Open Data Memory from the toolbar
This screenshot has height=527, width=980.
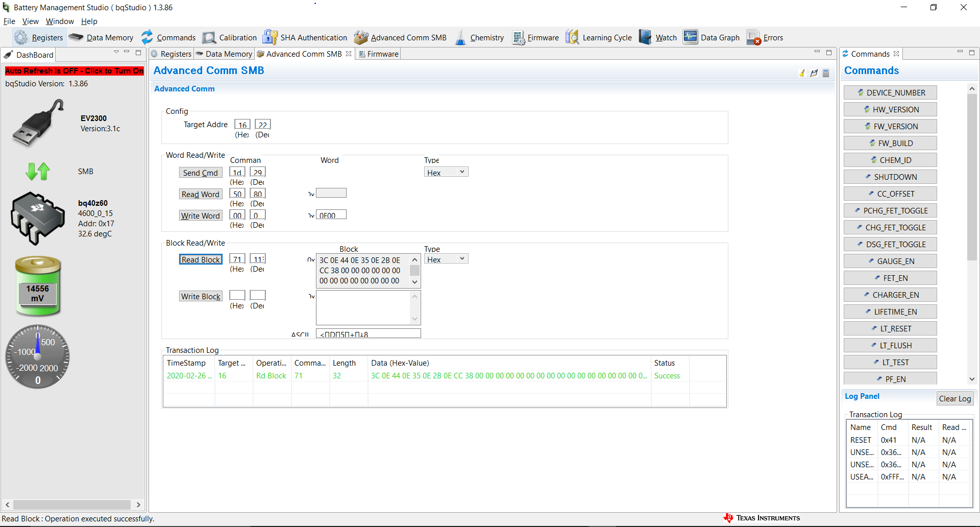click(101, 38)
